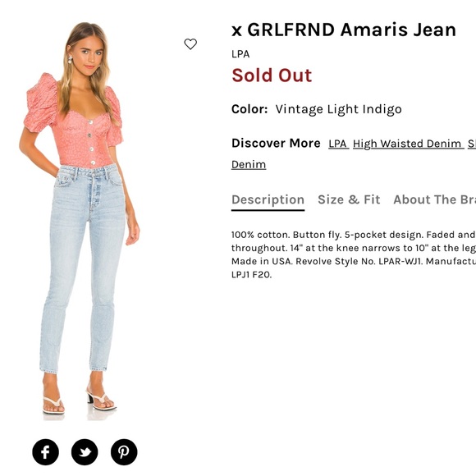This screenshot has width=476, height=476.
Task: Open the High Waisted Denim link
Action: pos(409,144)
